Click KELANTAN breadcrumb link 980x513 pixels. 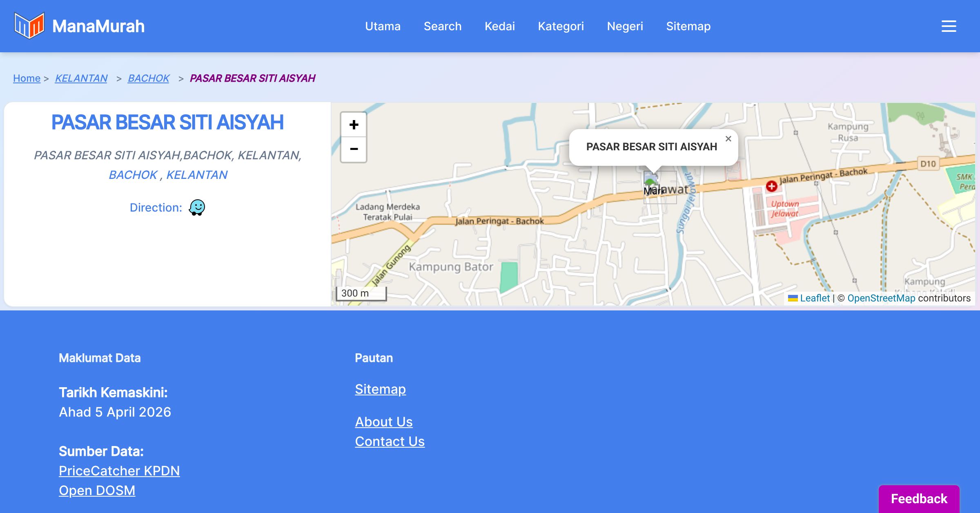(x=81, y=78)
